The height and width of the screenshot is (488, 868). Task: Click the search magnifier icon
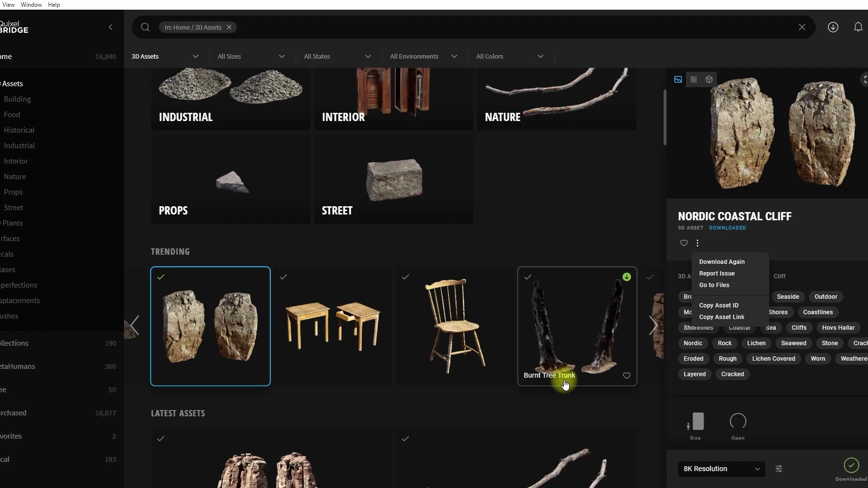(x=145, y=27)
